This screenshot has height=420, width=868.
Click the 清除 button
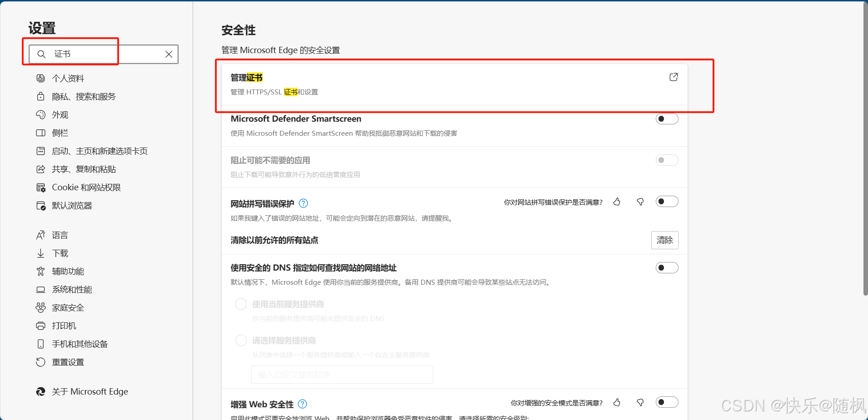(x=664, y=240)
